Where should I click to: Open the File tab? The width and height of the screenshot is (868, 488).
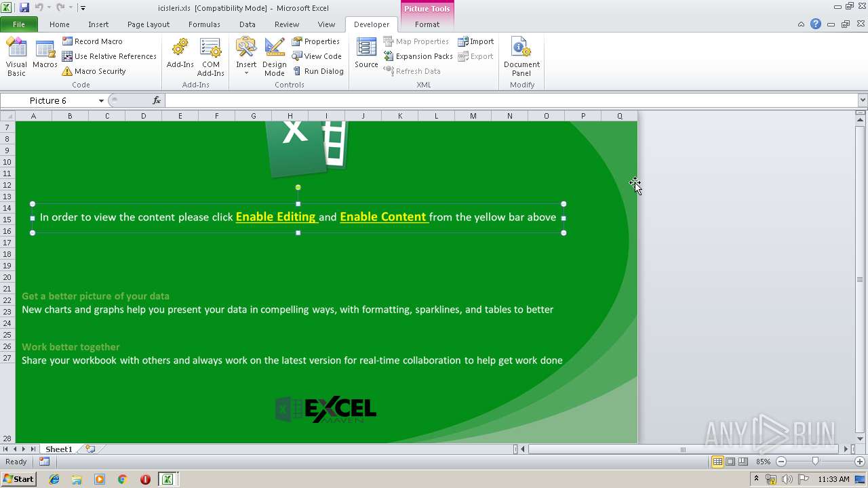click(x=19, y=24)
